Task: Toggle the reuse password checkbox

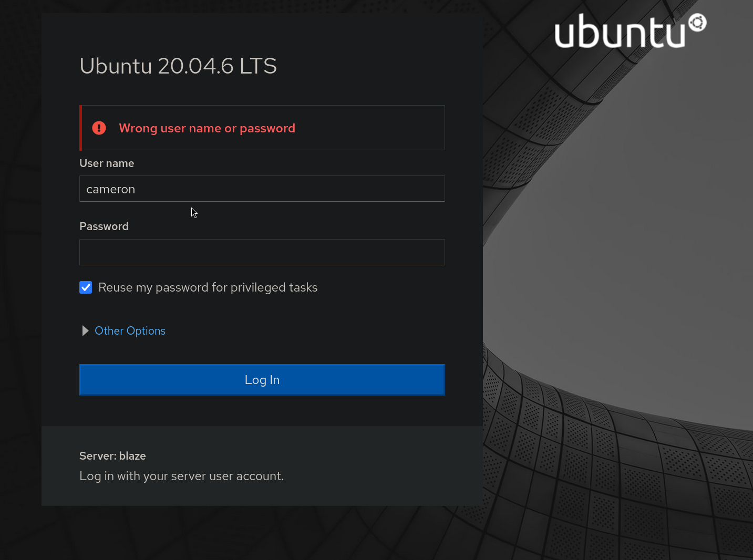Action: tap(86, 287)
